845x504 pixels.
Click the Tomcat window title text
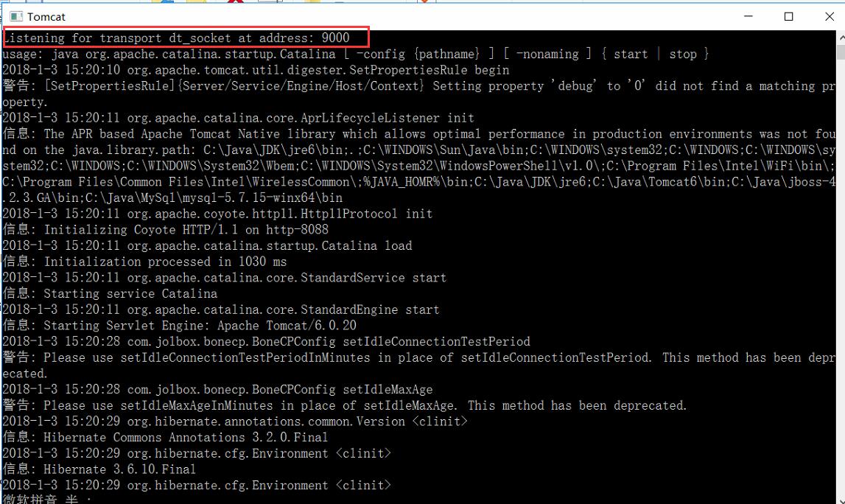pyautogui.click(x=46, y=17)
